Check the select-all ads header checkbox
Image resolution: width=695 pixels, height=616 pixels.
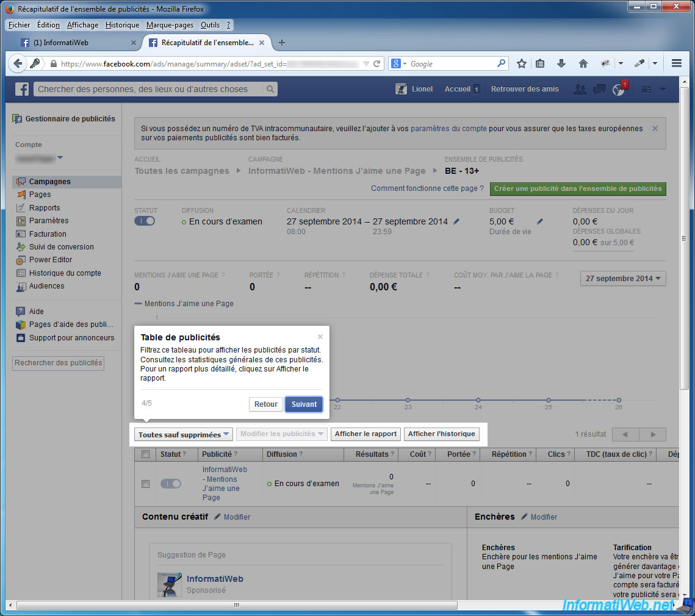coord(145,454)
